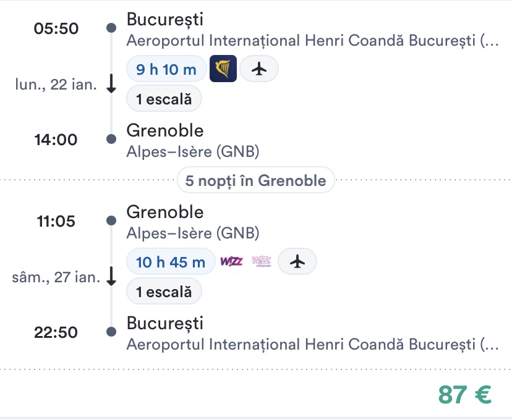Click the outbound București departure city

coord(164,19)
